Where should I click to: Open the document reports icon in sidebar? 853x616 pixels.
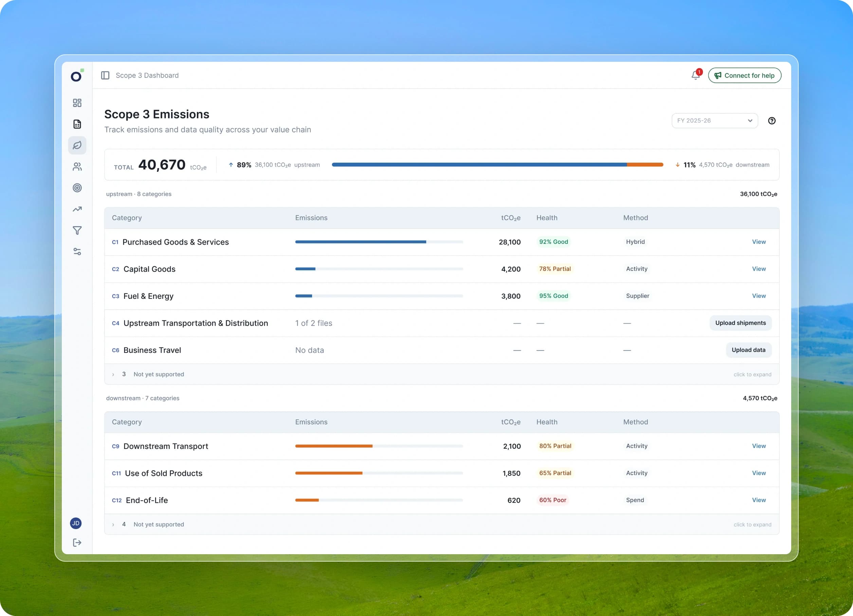(77, 124)
